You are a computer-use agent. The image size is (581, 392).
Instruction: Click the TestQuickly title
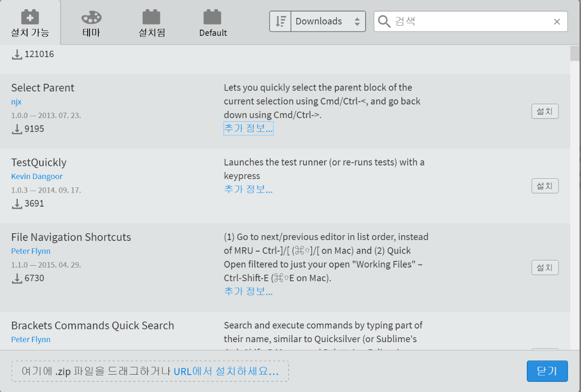click(39, 162)
